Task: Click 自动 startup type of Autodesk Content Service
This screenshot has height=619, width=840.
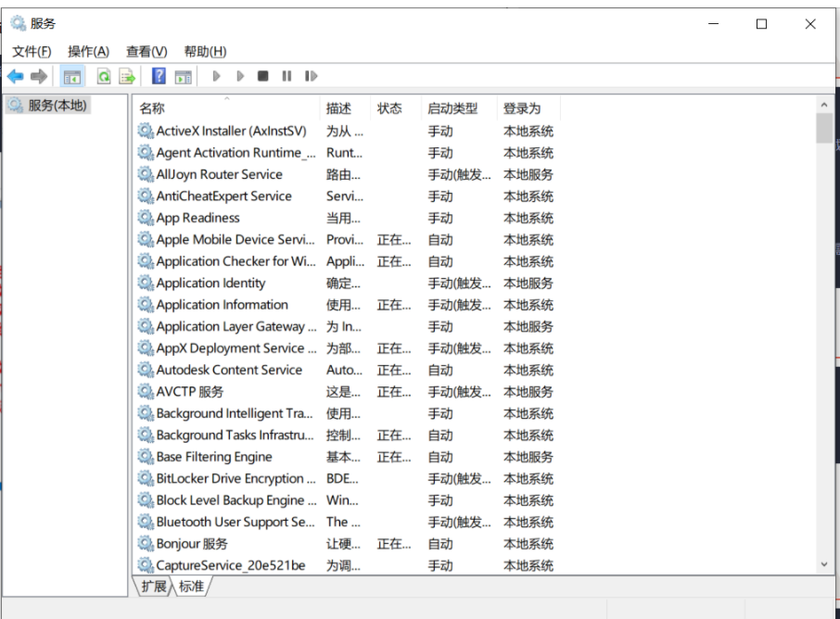Action: (440, 370)
